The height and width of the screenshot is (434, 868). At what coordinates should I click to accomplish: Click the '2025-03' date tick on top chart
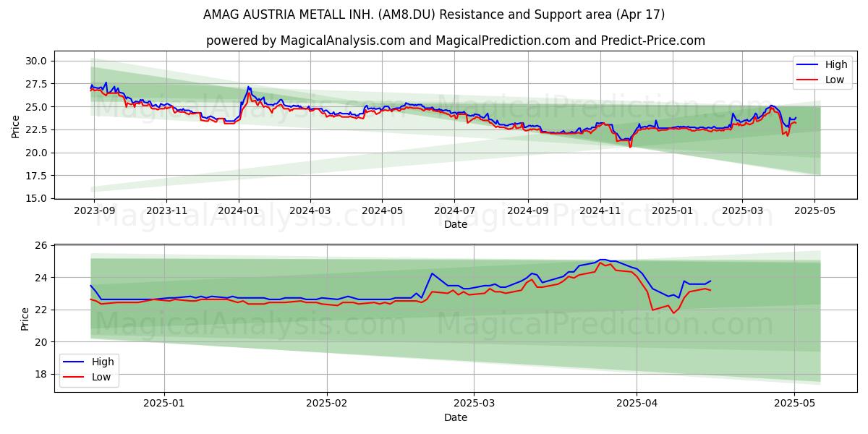click(743, 210)
